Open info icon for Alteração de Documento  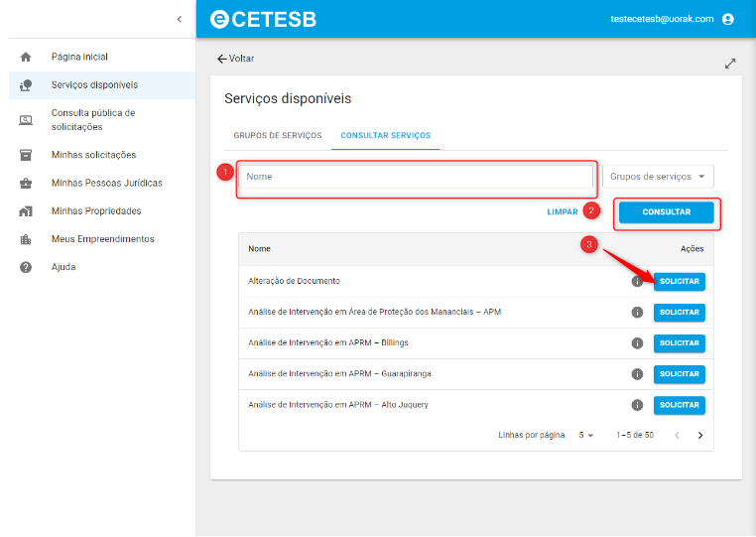tap(637, 282)
